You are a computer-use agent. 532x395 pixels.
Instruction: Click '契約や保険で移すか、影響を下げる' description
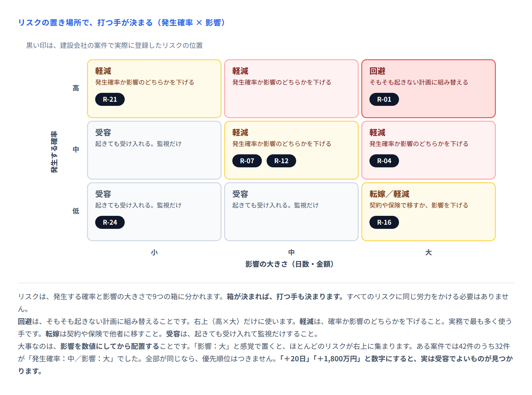pyautogui.click(x=419, y=205)
